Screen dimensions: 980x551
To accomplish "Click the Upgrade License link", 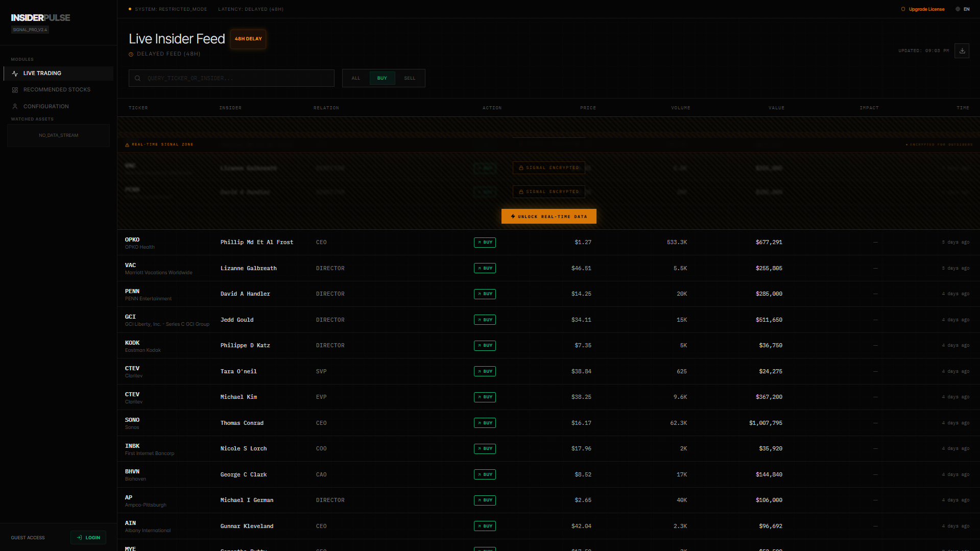I will [923, 9].
